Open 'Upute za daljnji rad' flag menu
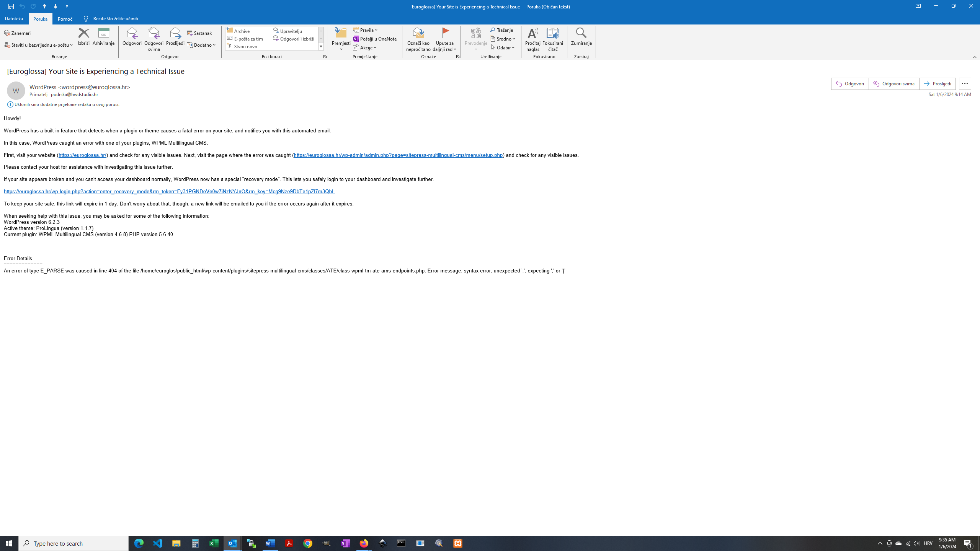 tap(444, 39)
